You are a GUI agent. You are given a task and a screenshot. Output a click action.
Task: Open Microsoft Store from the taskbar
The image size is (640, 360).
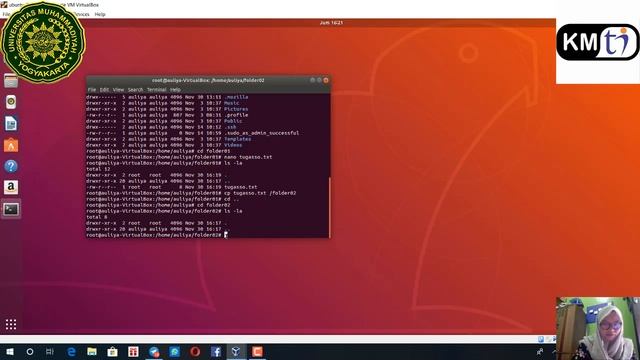click(x=112, y=352)
